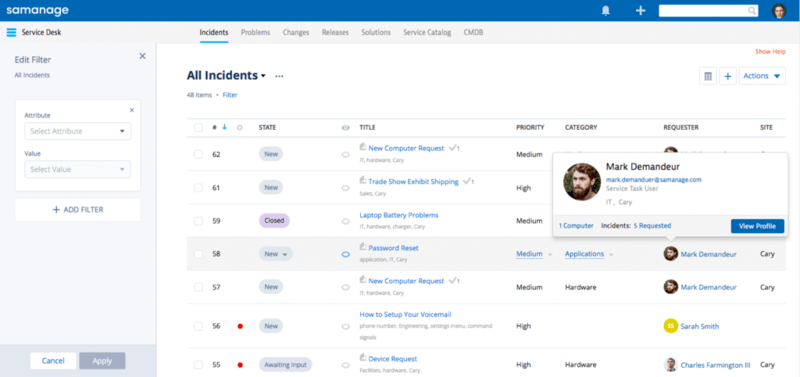Screen dimensions: 800x377
Task: Check the box for incident 57
Action: (198, 287)
